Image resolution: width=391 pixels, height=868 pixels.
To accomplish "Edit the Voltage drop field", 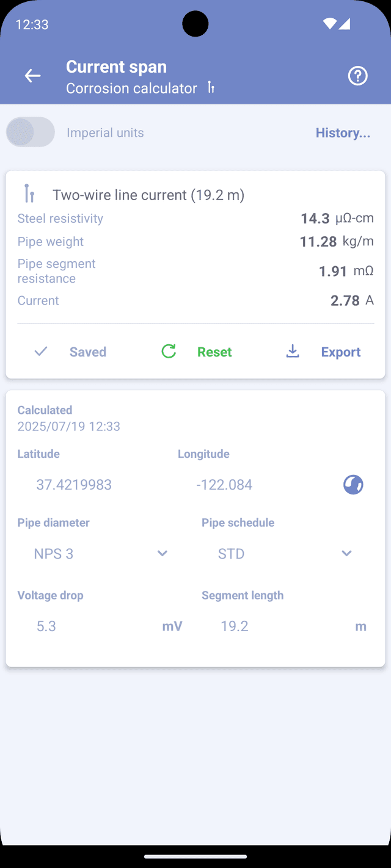I will (x=92, y=626).
